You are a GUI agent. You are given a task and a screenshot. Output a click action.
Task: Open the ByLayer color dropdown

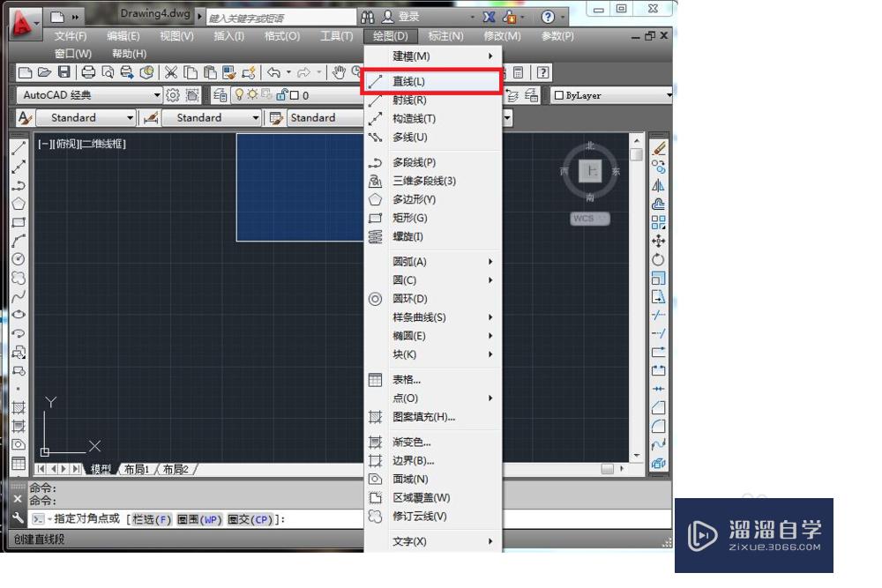(x=669, y=94)
